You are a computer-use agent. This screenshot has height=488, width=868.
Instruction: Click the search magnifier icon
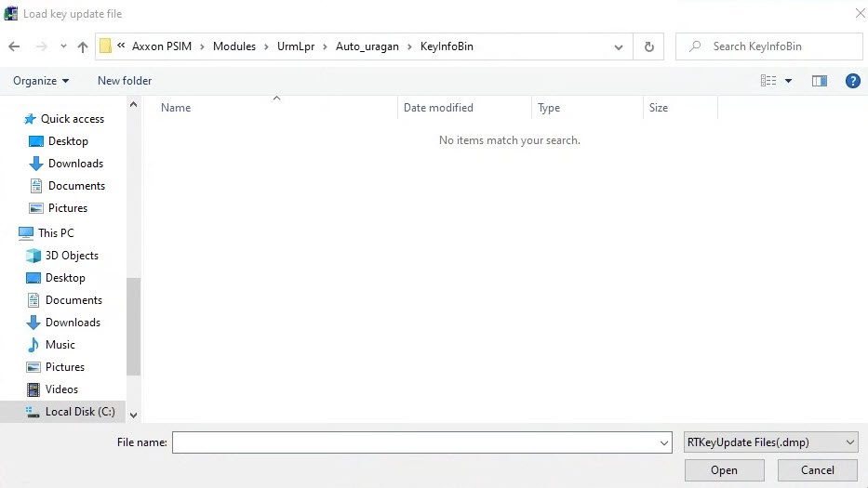point(695,46)
